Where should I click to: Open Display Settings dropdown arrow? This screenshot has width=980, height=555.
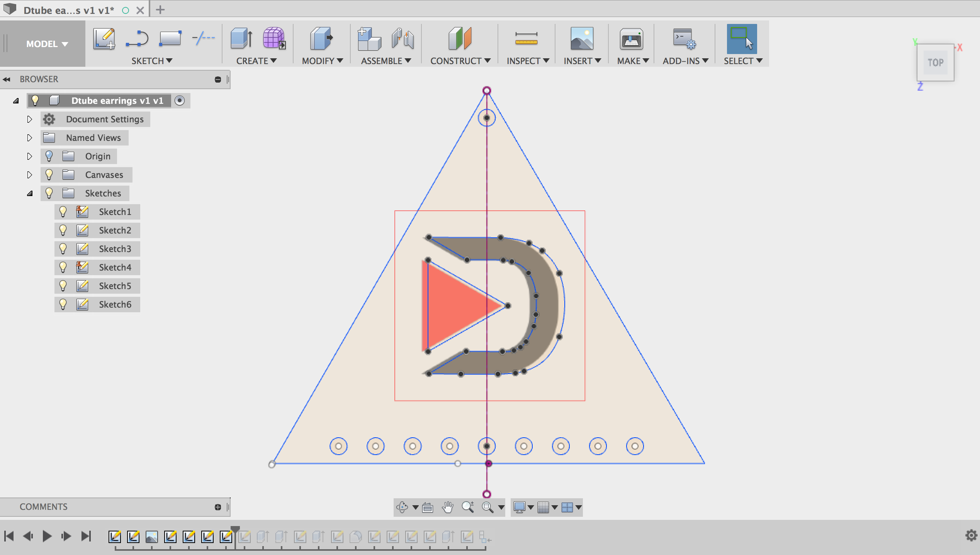pos(531,507)
